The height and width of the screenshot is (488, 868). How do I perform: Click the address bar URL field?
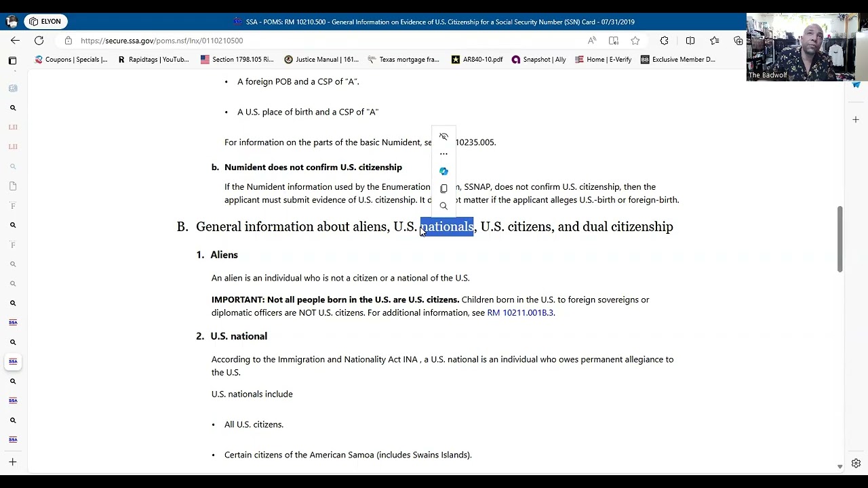click(325, 41)
